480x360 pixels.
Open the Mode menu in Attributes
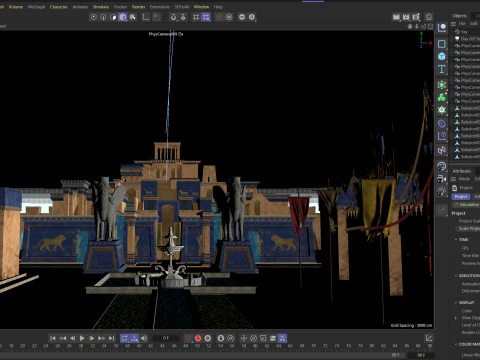click(x=464, y=179)
